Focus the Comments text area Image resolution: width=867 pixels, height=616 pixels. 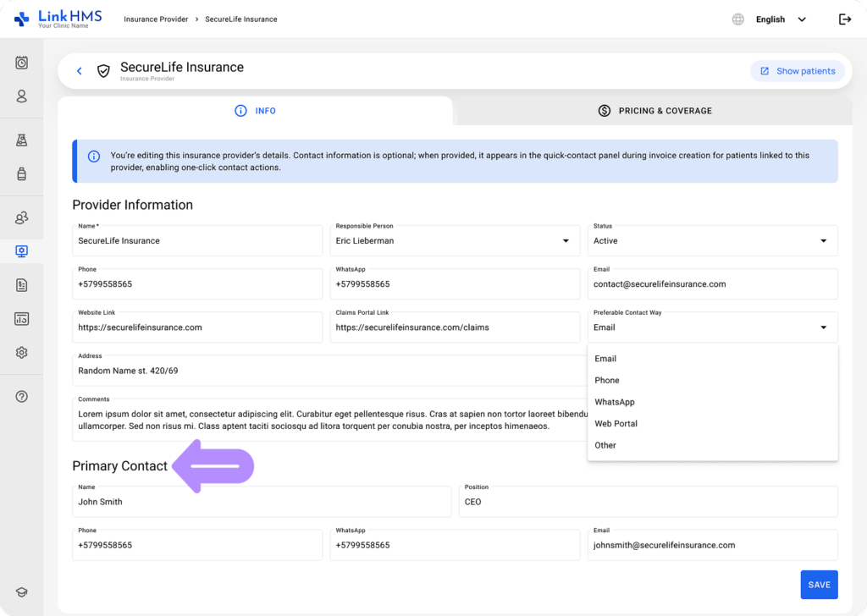pos(329,420)
